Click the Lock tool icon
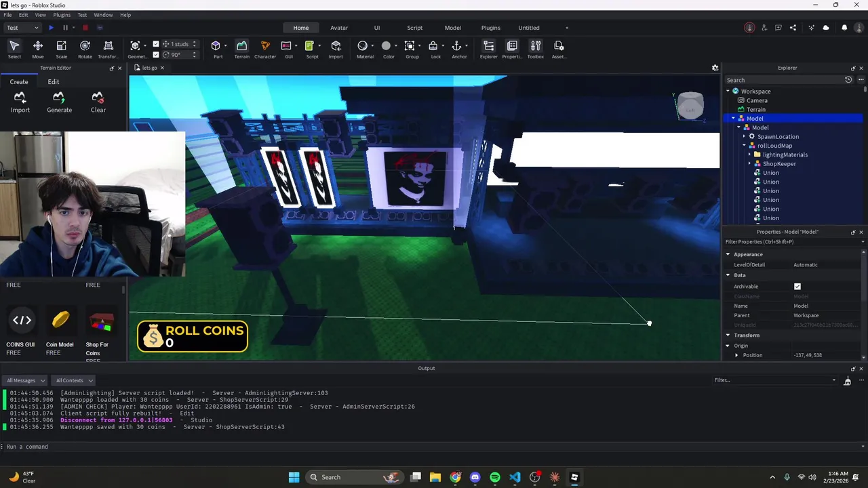868x488 pixels. [433, 46]
